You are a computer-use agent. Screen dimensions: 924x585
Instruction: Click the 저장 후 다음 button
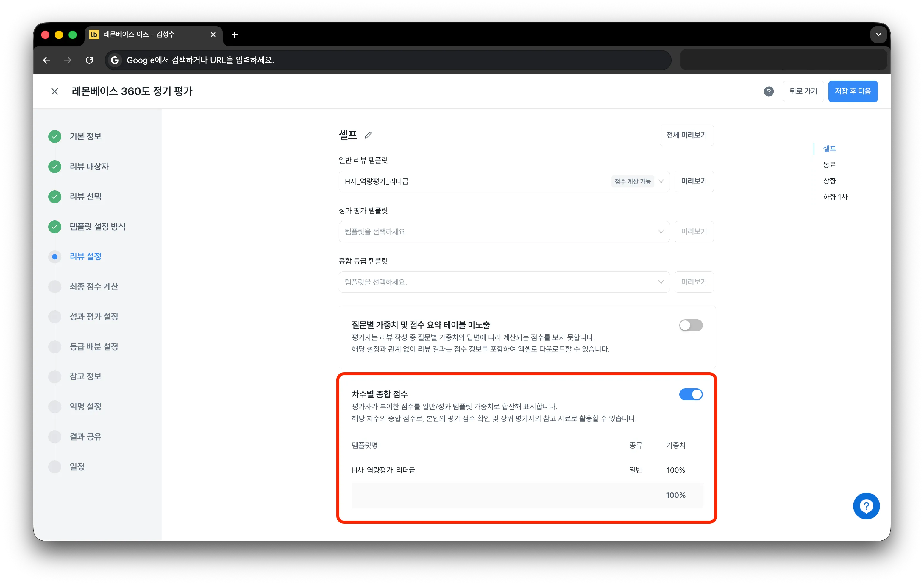click(x=853, y=91)
